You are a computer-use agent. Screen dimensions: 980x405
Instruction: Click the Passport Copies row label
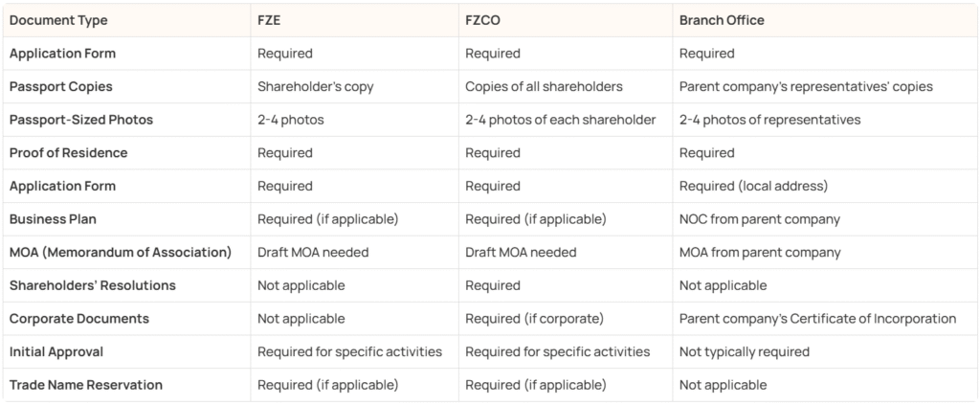click(x=60, y=86)
